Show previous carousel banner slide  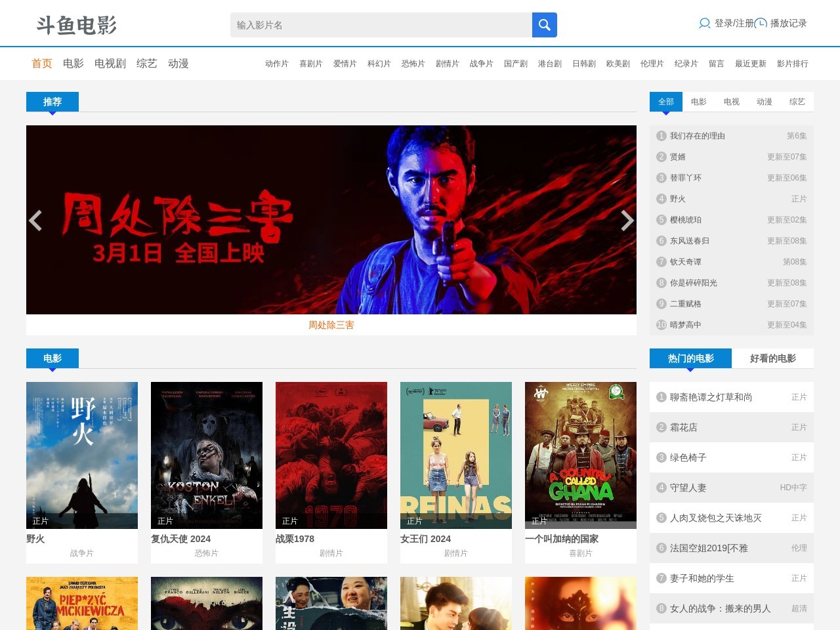coord(36,220)
